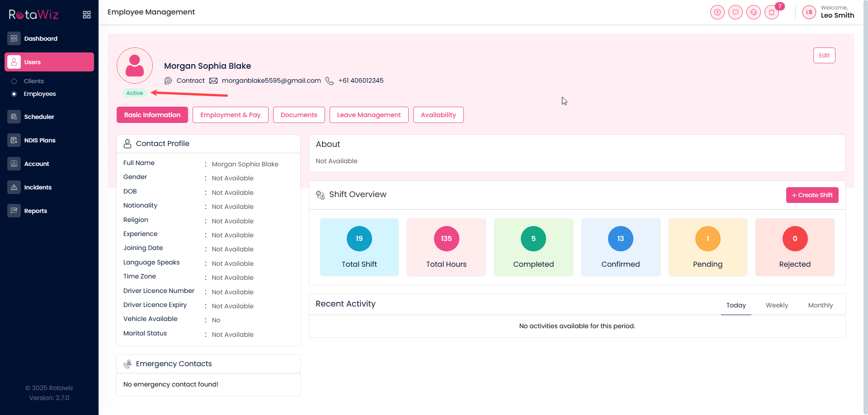Toggle the sidebar grid menu icon

click(x=87, y=15)
